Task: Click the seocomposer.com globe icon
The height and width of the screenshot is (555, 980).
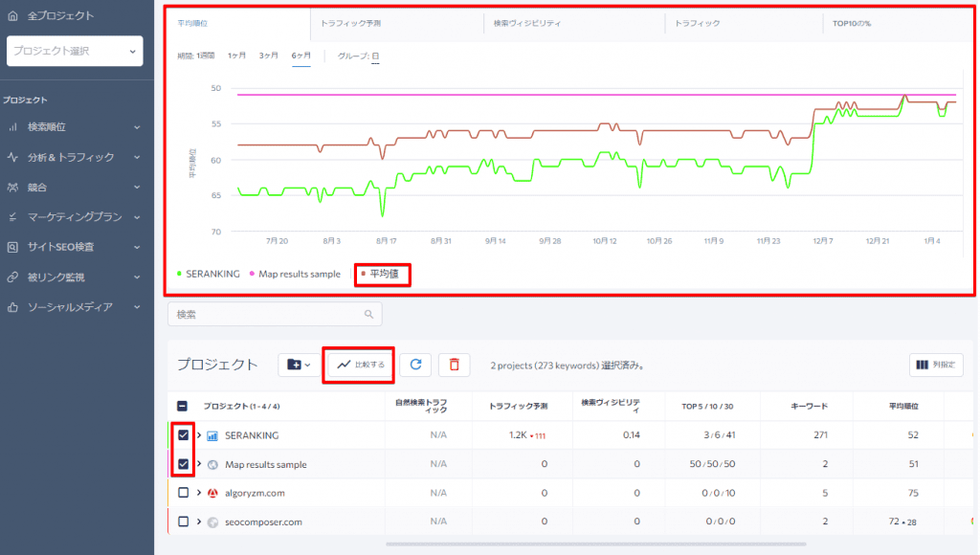Action: click(212, 522)
